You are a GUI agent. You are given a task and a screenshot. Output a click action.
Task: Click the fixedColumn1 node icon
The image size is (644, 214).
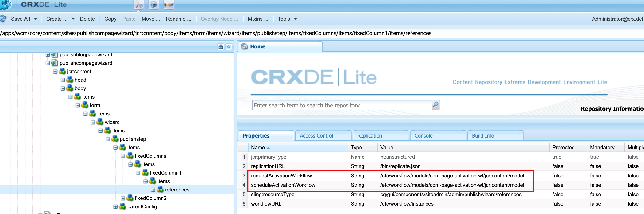pos(145,173)
